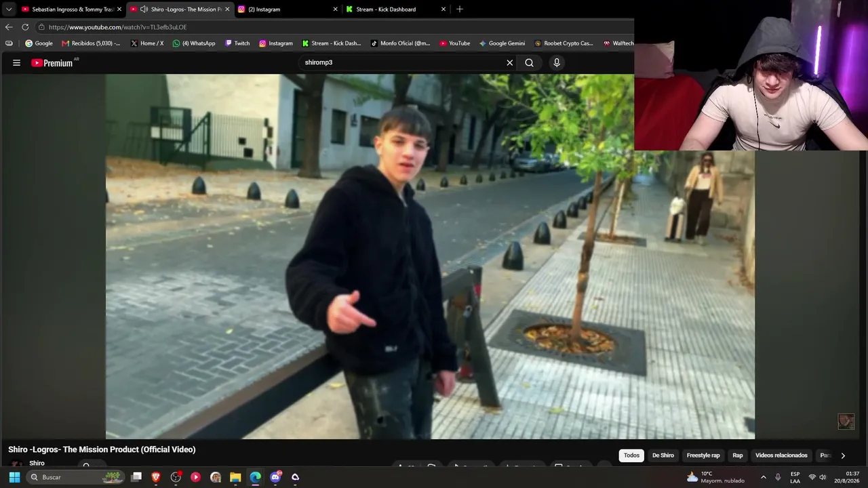This screenshot has height=488, width=868.
Task: Close the Stream - Kick Dashboard tab
Action: pyautogui.click(x=443, y=9)
